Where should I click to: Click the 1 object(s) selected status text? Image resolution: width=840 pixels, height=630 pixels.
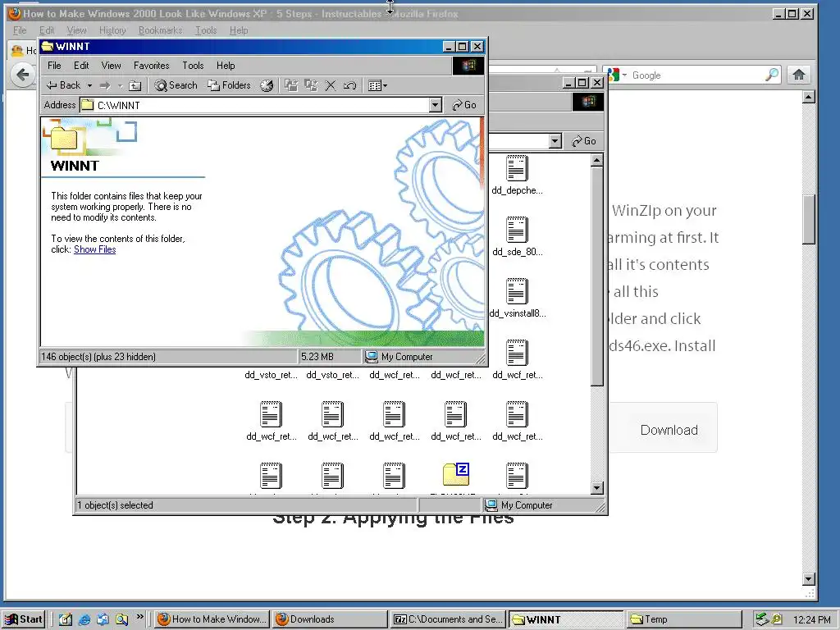click(115, 505)
